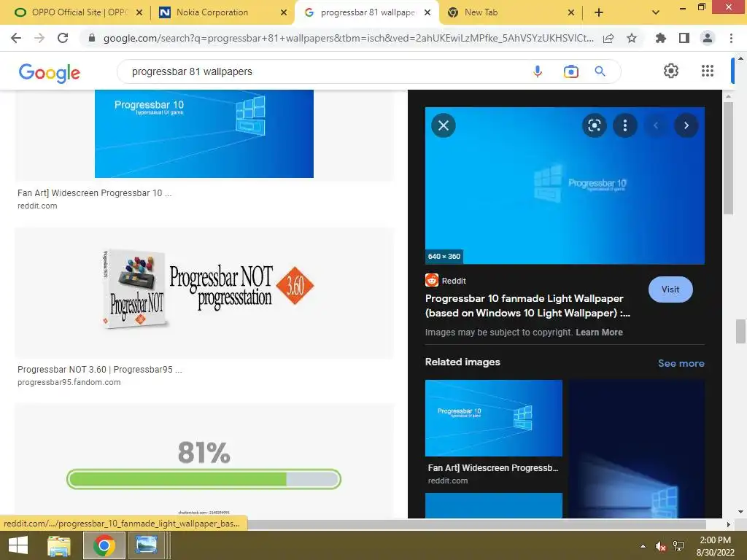Start voice search with the microphone
The image size is (747, 560).
pos(538,71)
